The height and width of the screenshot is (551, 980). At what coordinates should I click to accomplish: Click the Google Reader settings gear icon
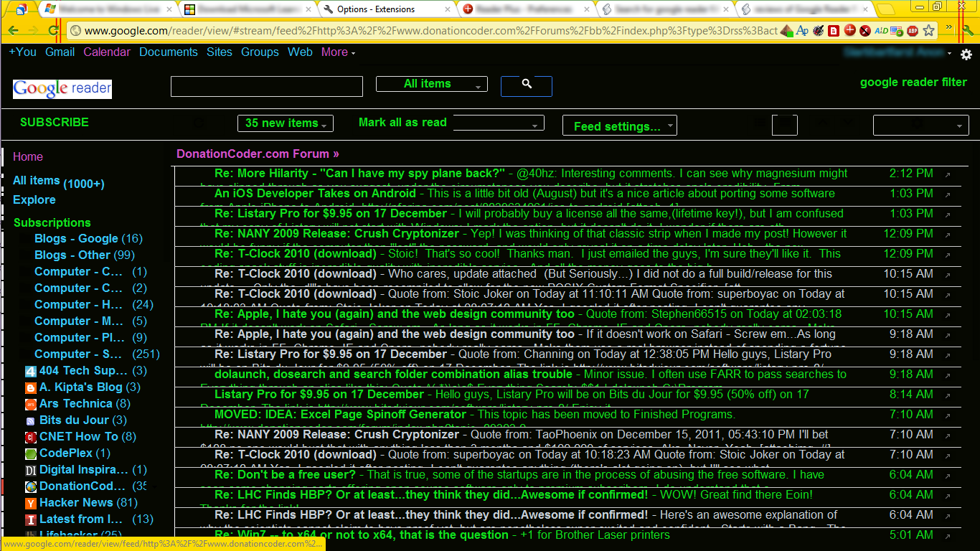966,55
